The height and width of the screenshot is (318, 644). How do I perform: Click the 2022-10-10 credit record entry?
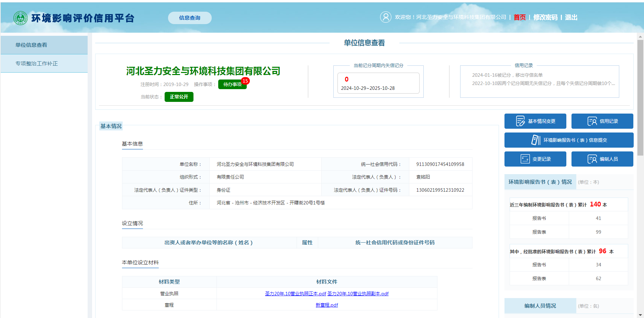pyautogui.click(x=544, y=83)
